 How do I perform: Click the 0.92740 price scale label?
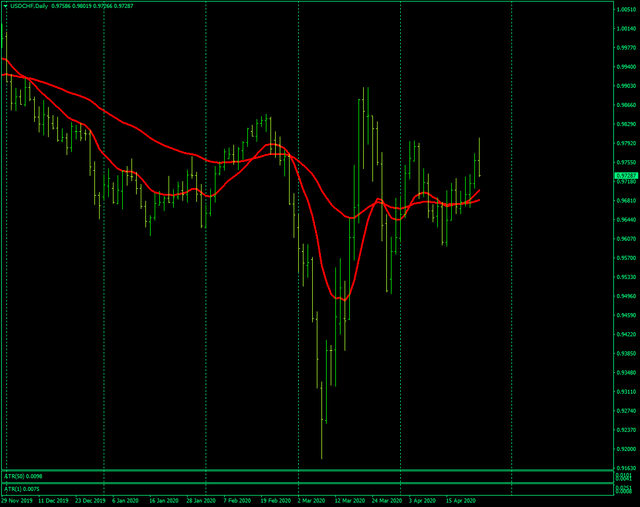click(627, 411)
